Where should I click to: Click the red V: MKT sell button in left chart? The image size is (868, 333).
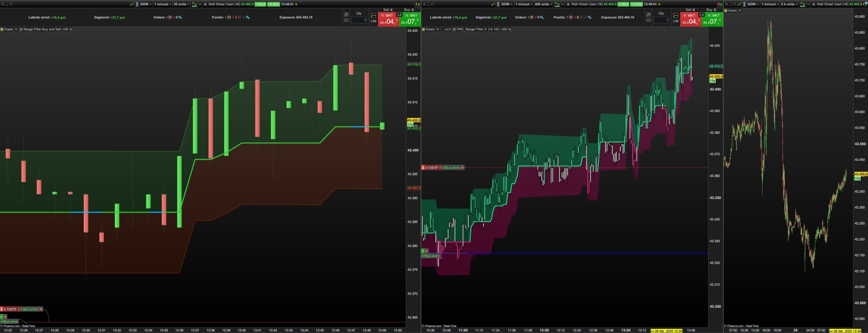[x=388, y=20]
